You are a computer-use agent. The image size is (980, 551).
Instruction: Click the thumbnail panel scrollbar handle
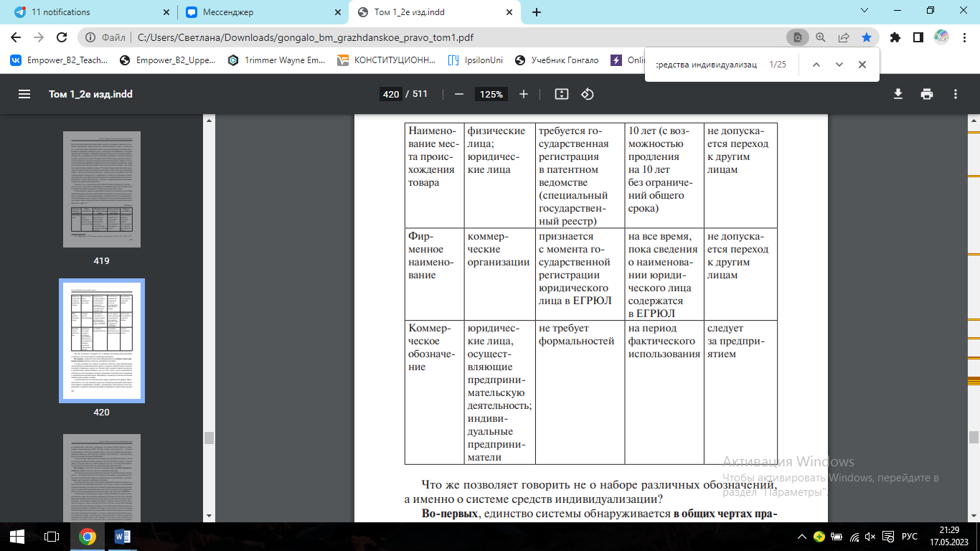[209, 438]
